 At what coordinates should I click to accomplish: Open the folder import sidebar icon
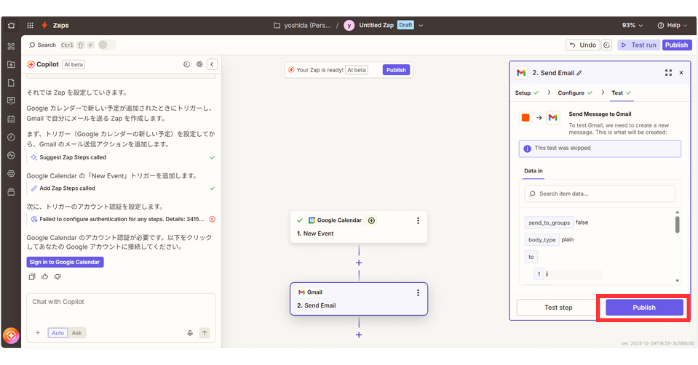point(11,65)
